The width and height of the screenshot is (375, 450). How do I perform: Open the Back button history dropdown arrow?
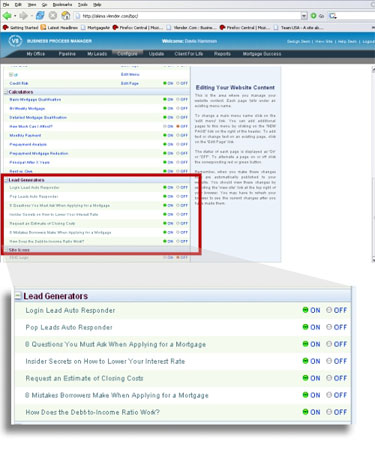point(15,16)
